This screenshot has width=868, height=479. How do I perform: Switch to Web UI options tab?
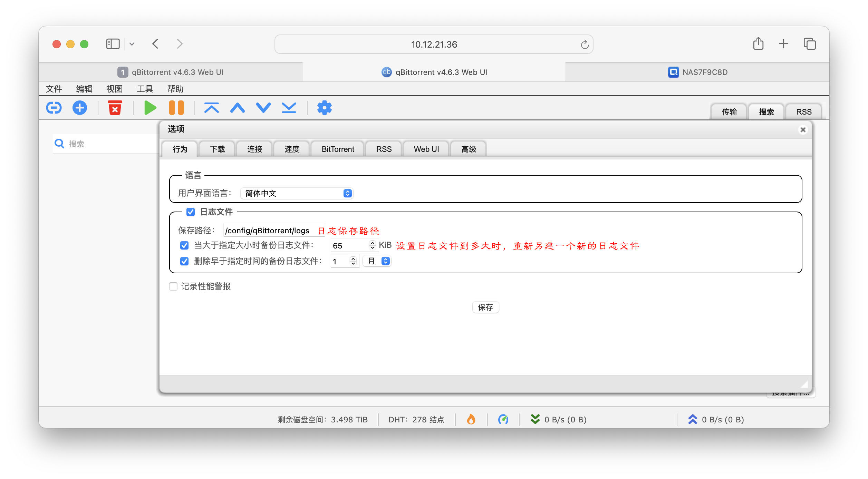pos(426,149)
